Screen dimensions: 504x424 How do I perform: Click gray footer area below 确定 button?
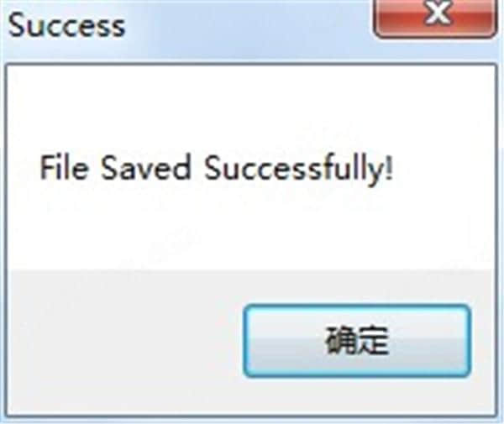pos(357,395)
